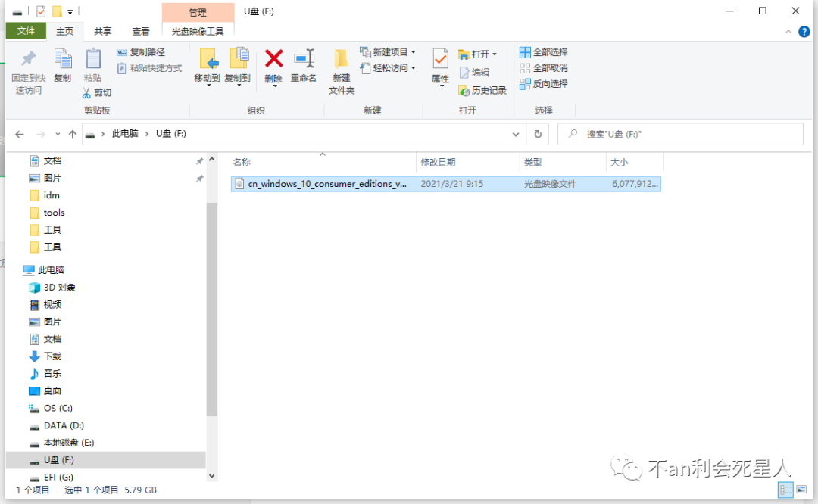The width and height of the screenshot is (818, 504).
Task: Open Local Disk (本地磁盘) (E:)
Action: click(68, 443)
